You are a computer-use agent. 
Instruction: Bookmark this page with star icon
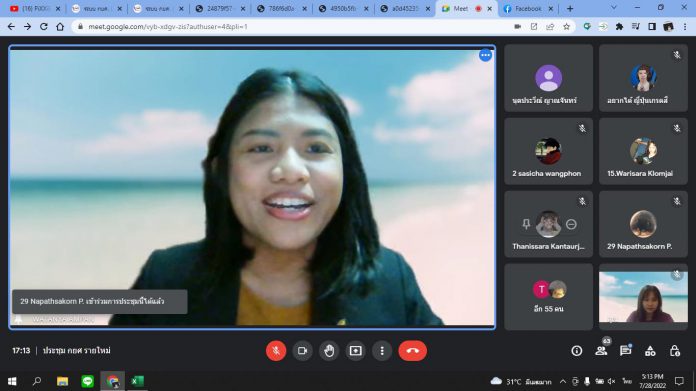pos(566,27)
